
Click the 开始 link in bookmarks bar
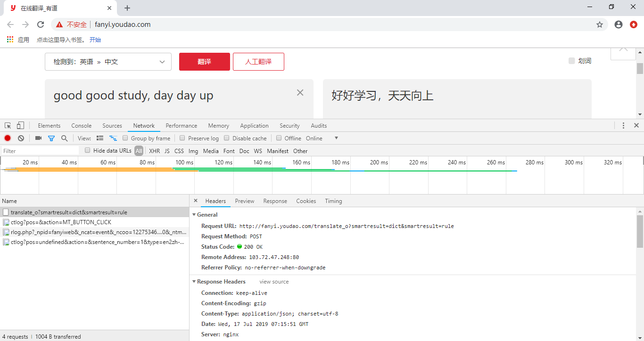click(x=95, y=40)
